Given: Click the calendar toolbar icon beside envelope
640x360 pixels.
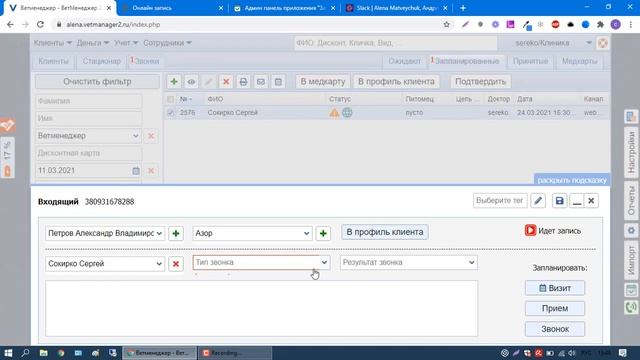Looking at the screenshot, I should tap(278, 82).
